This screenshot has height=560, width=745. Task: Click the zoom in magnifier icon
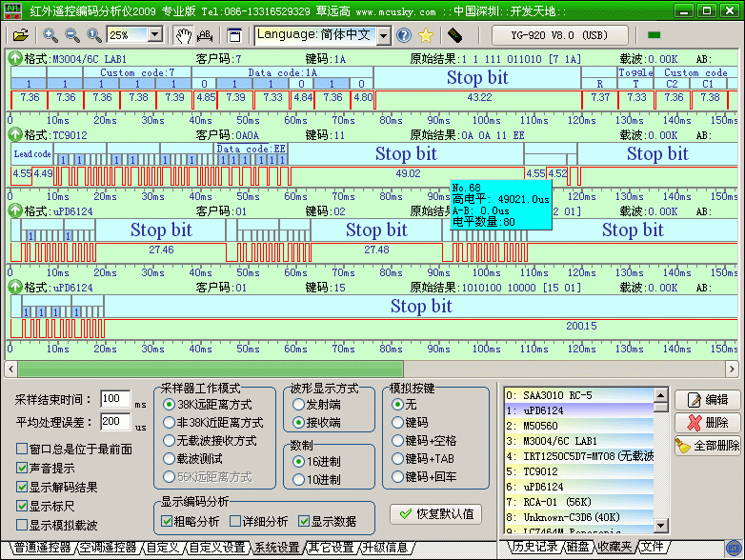[50, 35]
